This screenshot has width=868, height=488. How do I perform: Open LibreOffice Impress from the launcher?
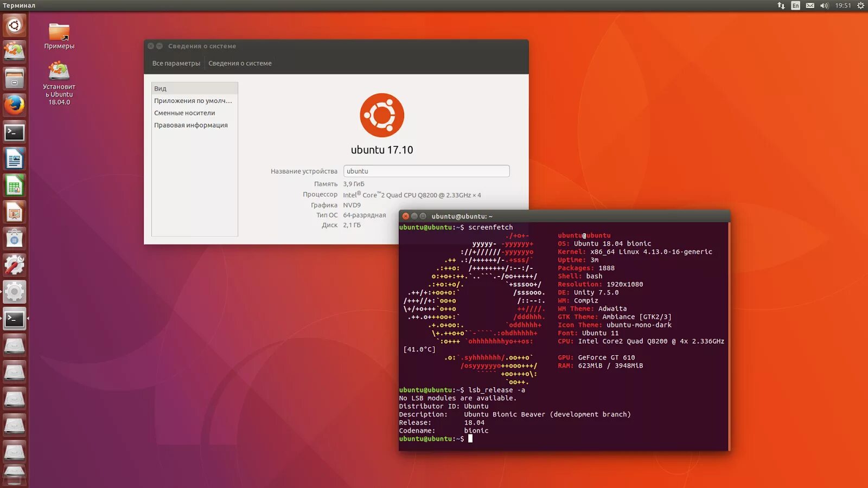14,212
